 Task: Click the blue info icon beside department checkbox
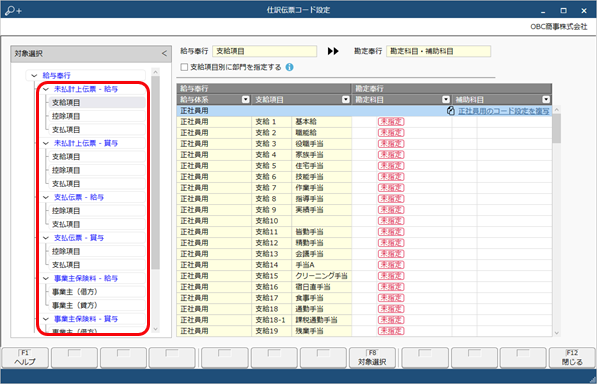pos(289,67)
